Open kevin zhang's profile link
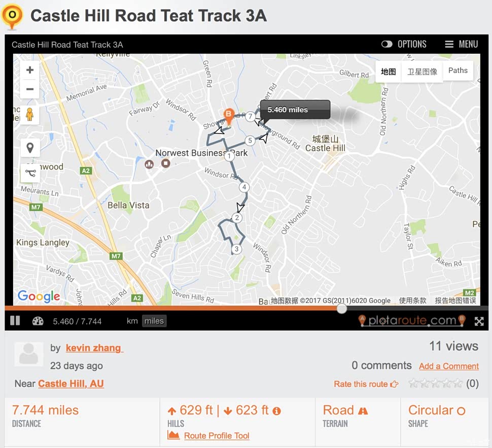The height and width of the screenshot is (448, 492). [94, 348]
